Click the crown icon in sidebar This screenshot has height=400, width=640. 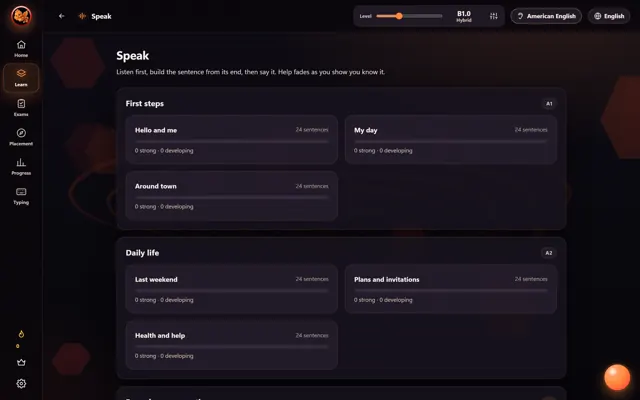point(21,362)
